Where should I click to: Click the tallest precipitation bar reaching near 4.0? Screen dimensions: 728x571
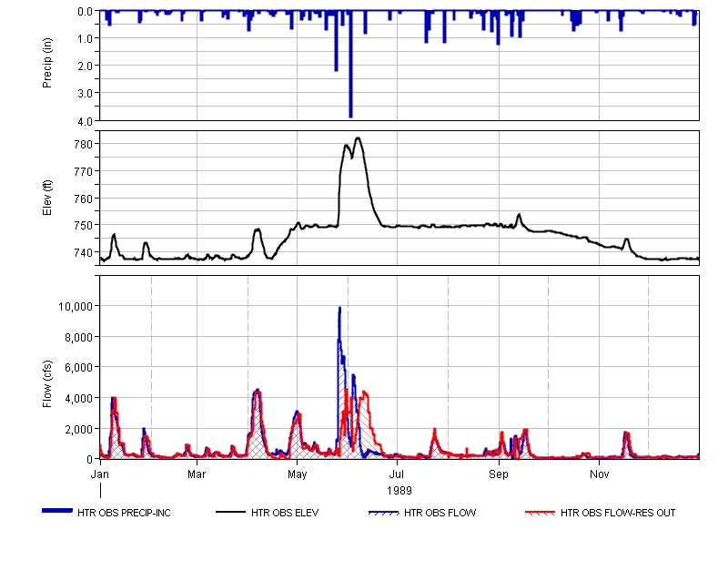click(x=350, y=64)
